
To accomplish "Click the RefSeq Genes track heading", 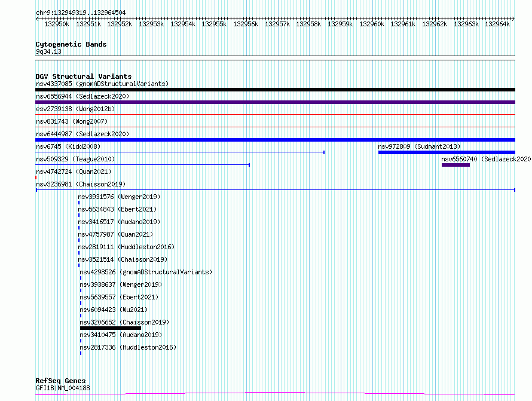I will [60, 381].
